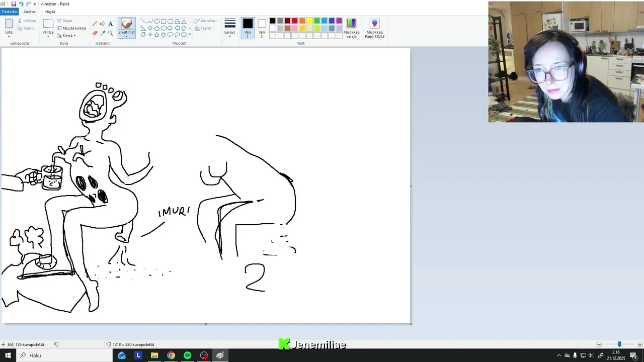
Task: Choose the Oval shape
Action: click(x=157, y=21)
